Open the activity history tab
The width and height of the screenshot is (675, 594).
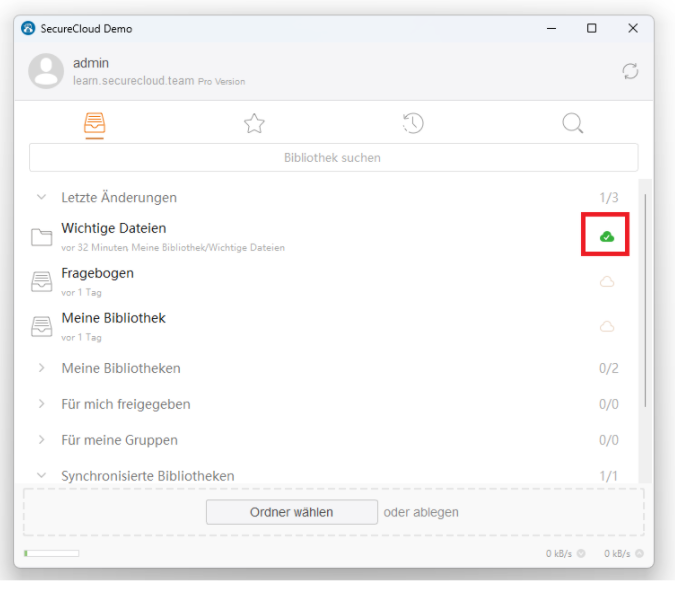click(413, 123)
